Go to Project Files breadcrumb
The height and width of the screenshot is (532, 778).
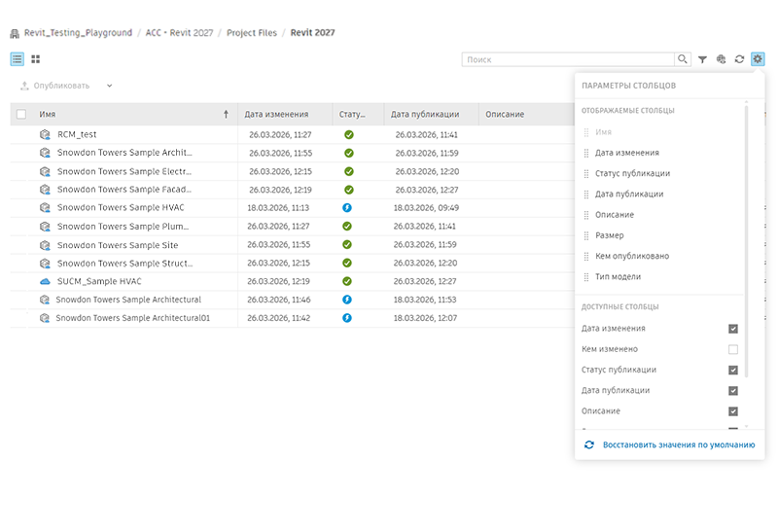(252, 33)
